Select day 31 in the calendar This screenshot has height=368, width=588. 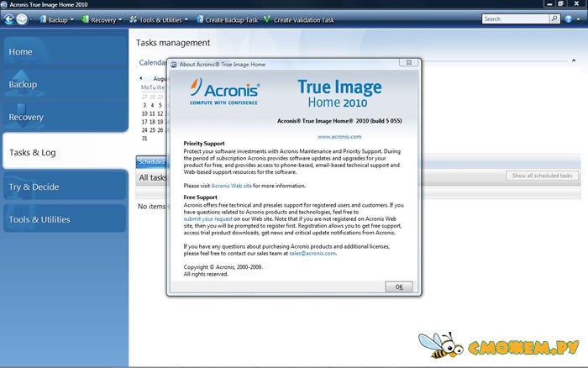(144, 139)
